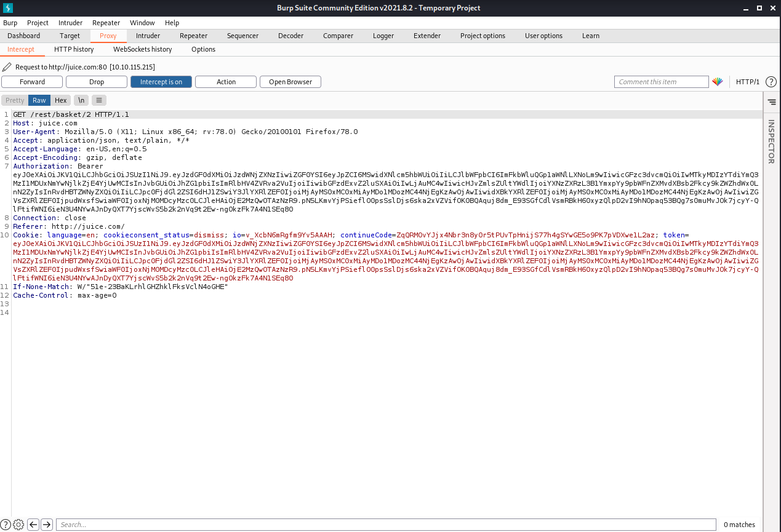Image resolution: width=781 pixels, height=532 pixels.
Task: Go to previous search match arrow
Action: (33, 525)
